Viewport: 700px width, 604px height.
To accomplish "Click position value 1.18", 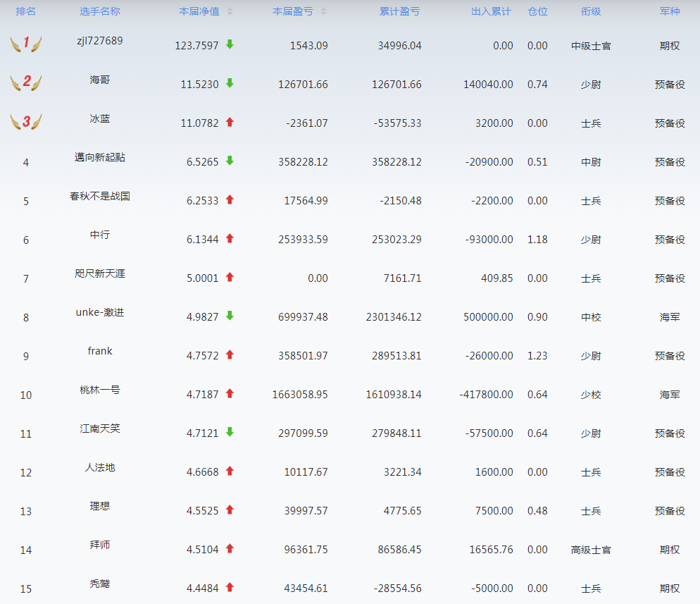I will tap(537, 240).
